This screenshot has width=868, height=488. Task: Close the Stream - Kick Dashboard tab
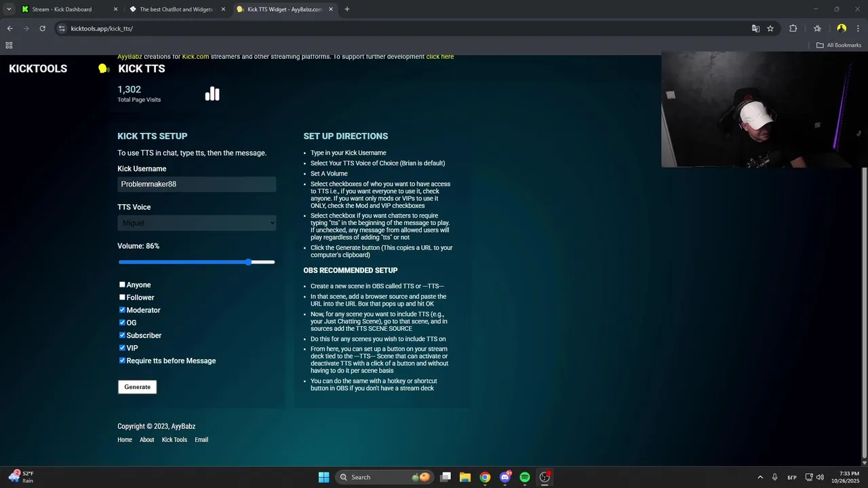click(115, 9)
